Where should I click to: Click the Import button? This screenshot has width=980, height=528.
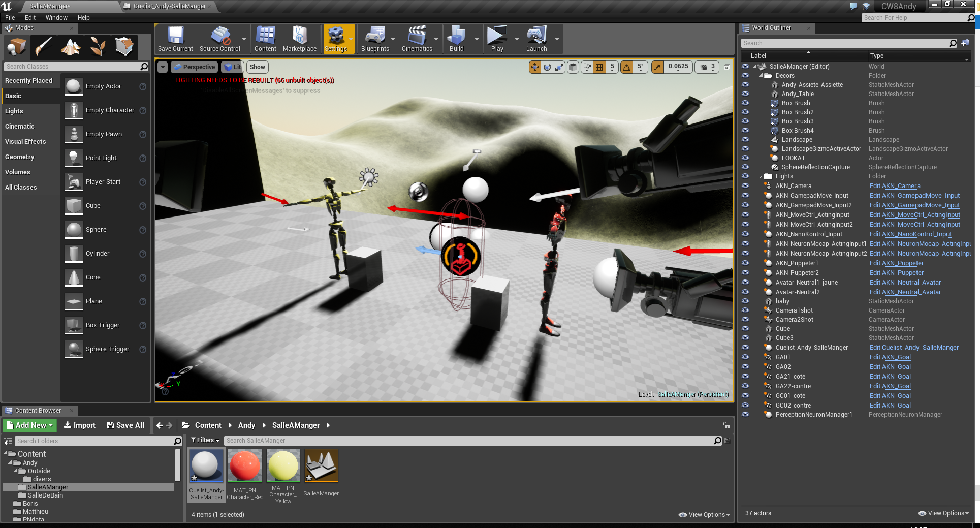coord(80,425)
